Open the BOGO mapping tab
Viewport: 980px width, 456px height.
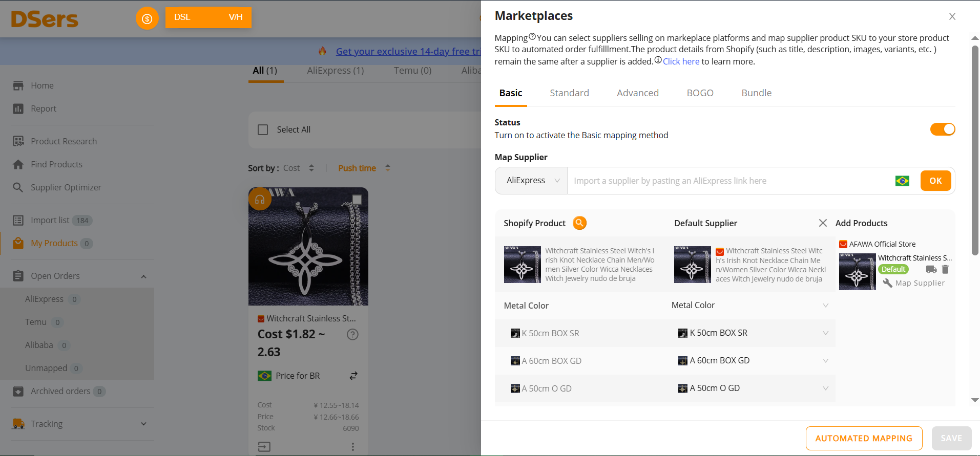click(700, 93)
